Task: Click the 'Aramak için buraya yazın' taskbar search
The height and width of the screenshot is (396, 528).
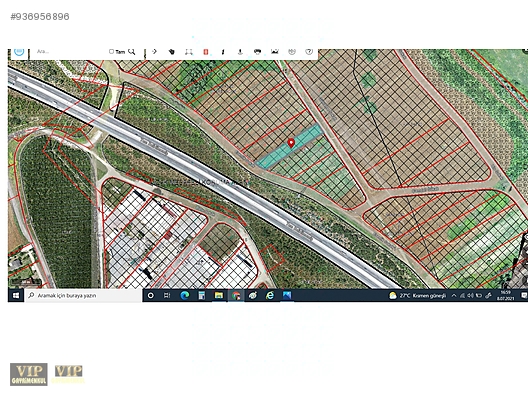Action: click(x=83, y=295)
